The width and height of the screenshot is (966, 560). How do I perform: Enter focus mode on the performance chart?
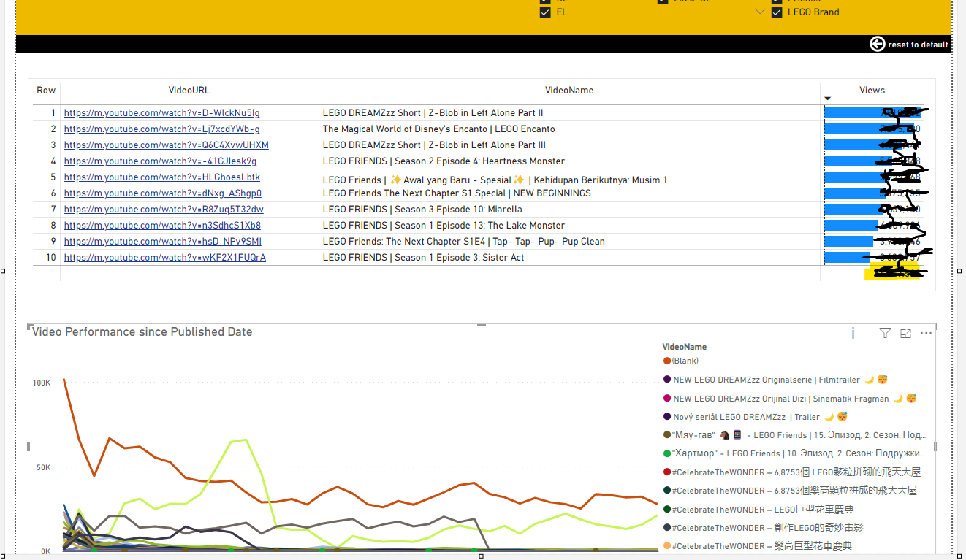pos(905,333)
